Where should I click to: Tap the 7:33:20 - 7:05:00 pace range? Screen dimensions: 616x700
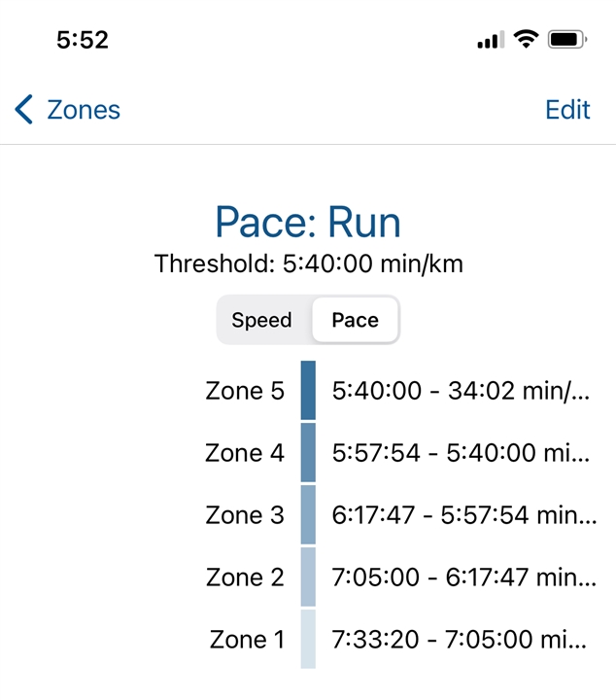[x=459, y=640]
